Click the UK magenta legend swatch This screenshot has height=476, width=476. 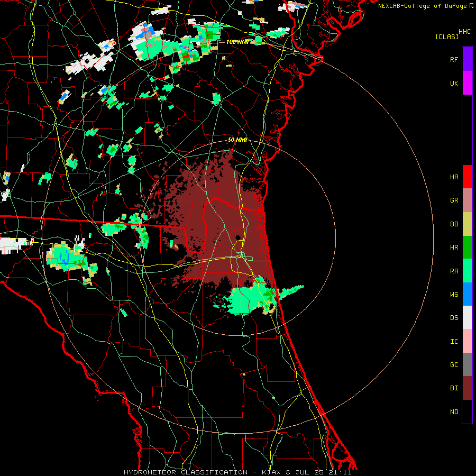[467, 83]
